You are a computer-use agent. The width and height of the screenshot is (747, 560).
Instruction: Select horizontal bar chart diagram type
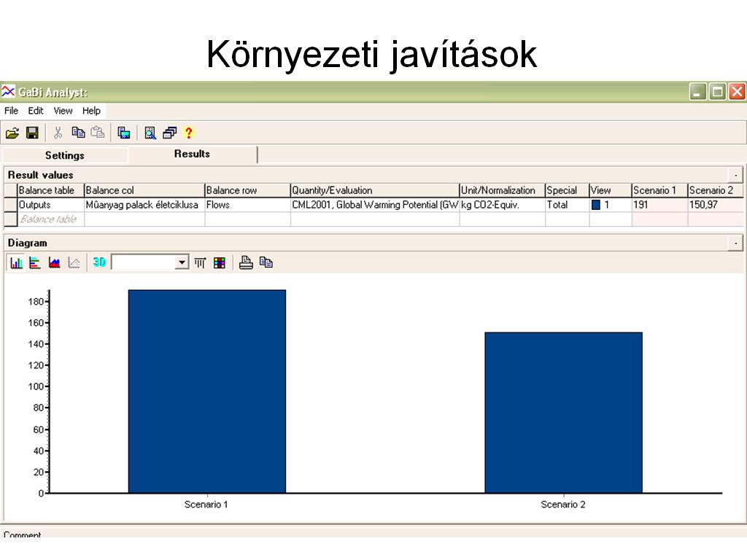[35, 262]
